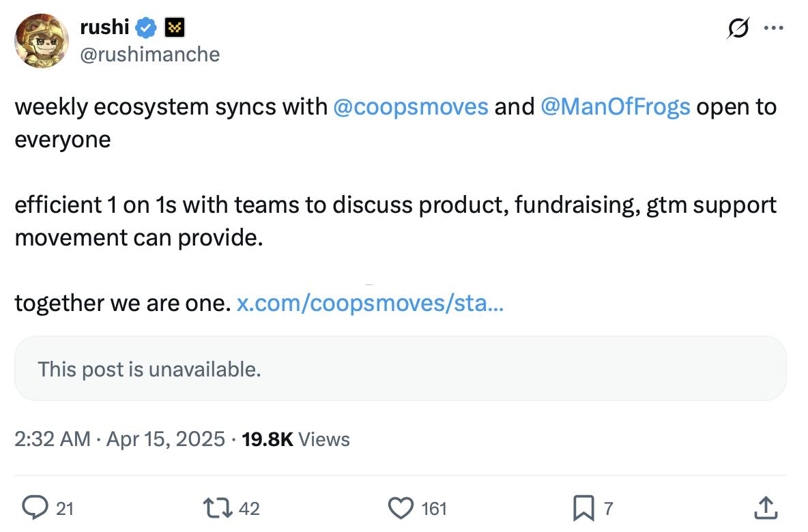Click the reply speech bubble icon

(34, 508)
